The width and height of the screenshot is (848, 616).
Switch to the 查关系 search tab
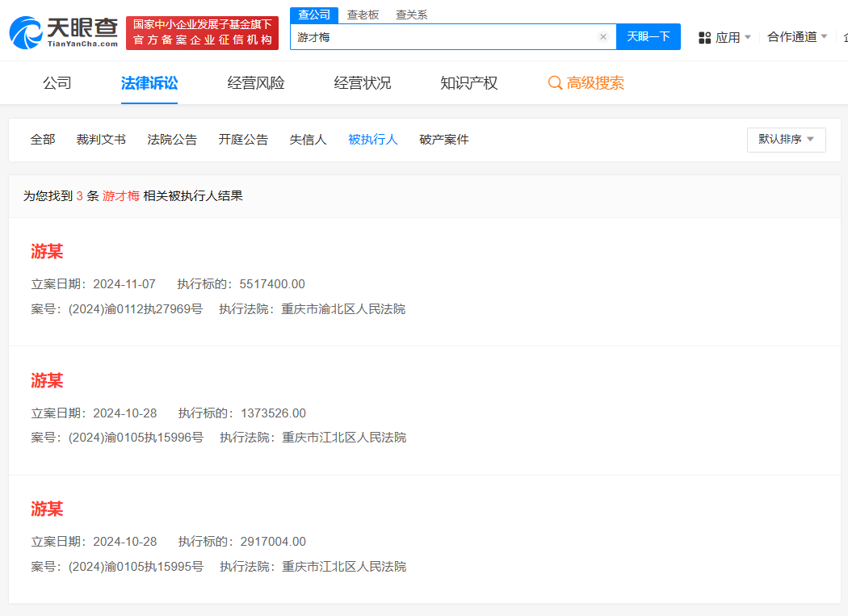[411, 15]
